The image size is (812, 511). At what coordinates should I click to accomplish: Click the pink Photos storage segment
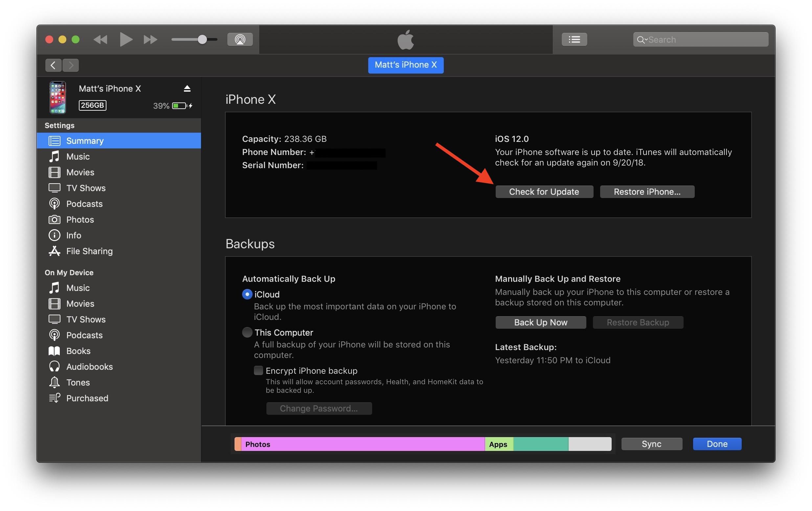click(363, 444)
